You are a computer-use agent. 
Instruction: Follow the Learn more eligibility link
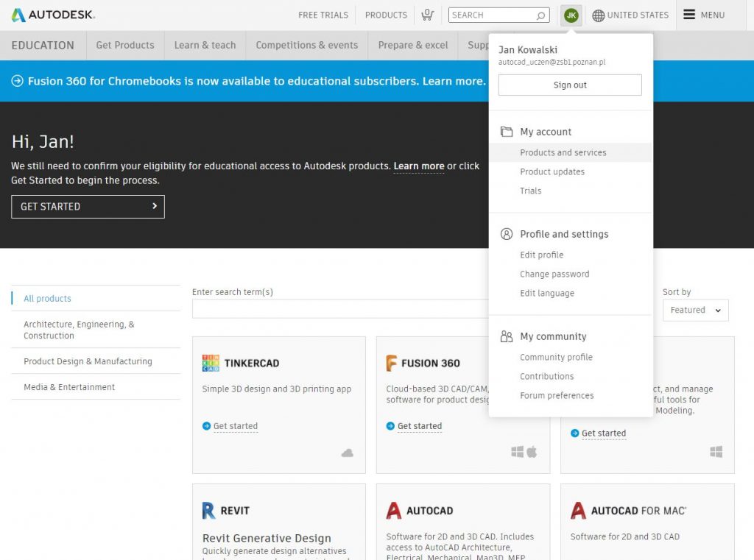[418, 166]
